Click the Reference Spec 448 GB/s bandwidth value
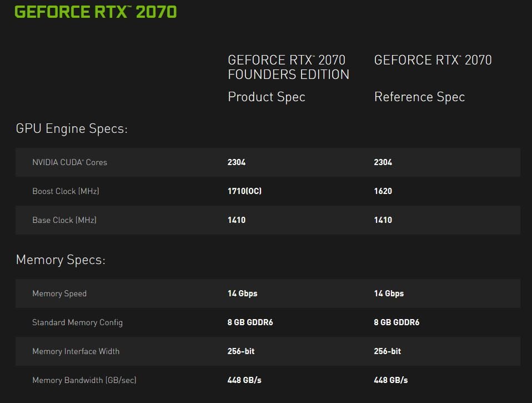 (x=391, y=380)
